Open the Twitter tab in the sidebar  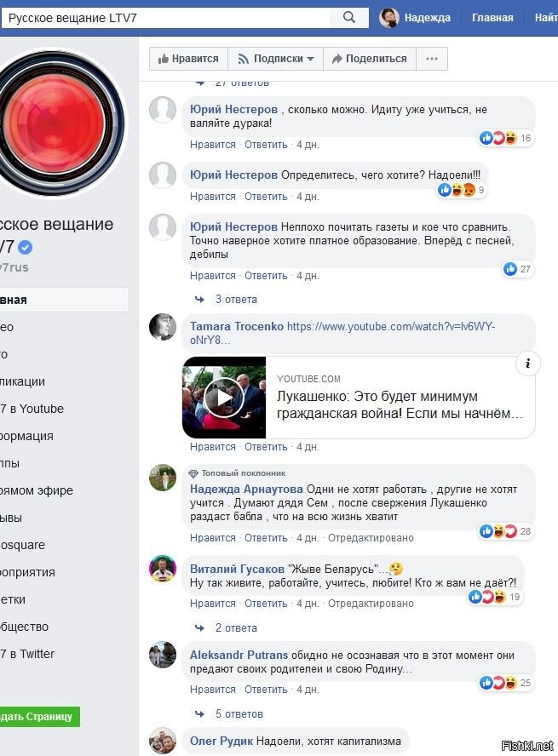(x=27, y=654)
